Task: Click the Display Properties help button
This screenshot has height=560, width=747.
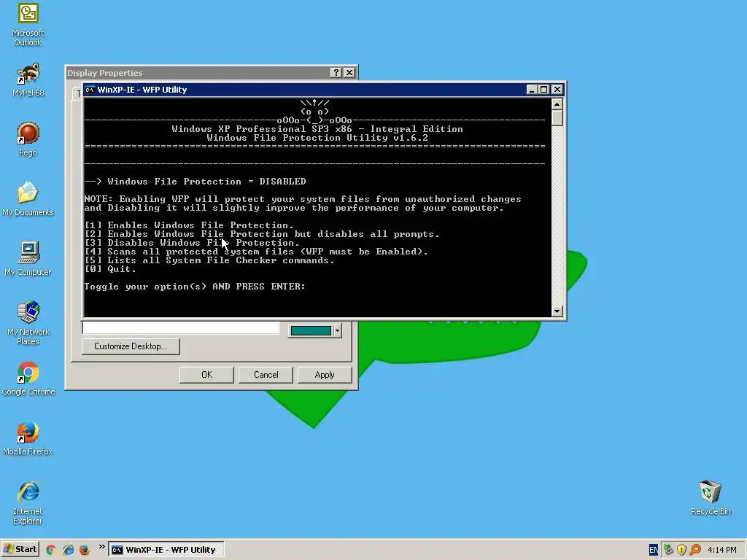Action: click(336, 72)
